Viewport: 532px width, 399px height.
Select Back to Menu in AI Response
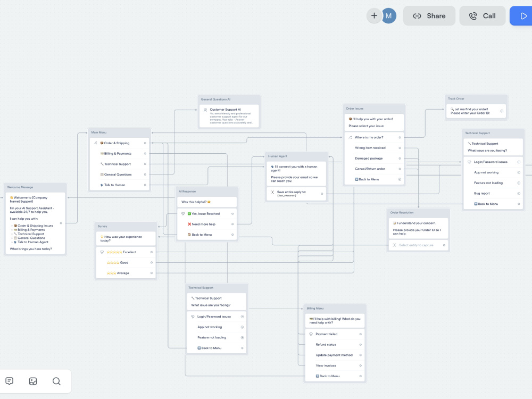[206, 235]
